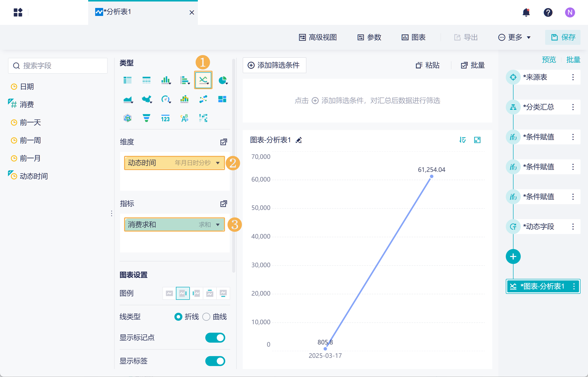Choose the map chart type icon
This screenshot has width=588, height=377.
tap(147, 99)
